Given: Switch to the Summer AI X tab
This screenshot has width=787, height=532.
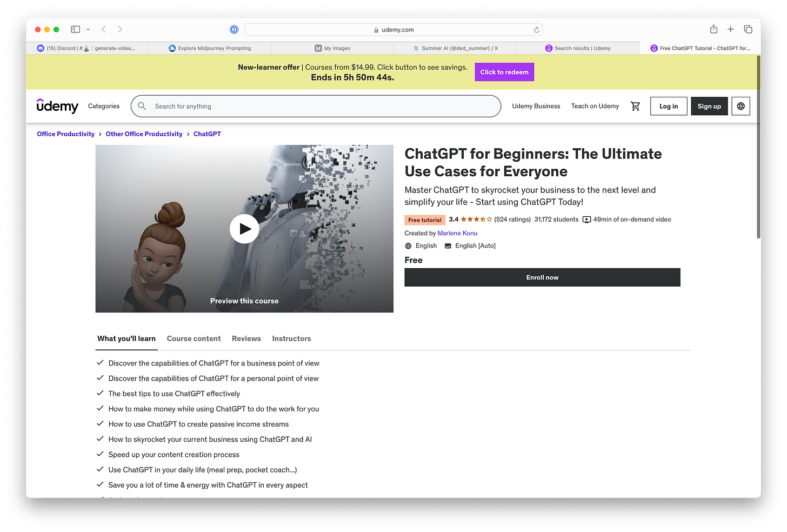Looking at the screenshot, I should point(455,48).
